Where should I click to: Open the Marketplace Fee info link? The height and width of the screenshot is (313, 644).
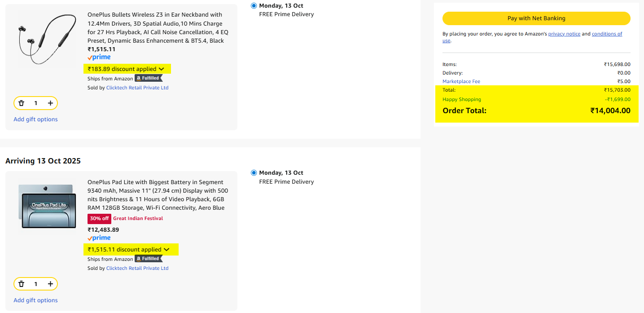461,81
